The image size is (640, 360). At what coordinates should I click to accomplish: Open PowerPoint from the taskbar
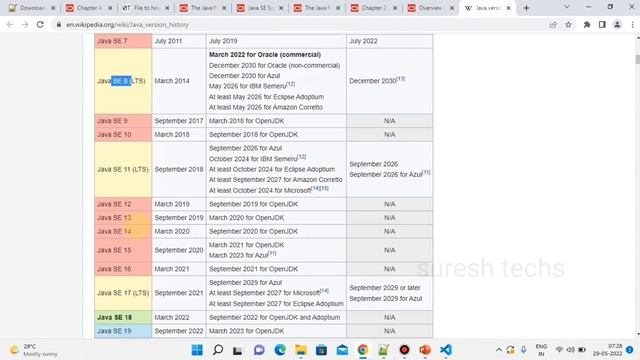pyautogui.click(x=425, y=350)
